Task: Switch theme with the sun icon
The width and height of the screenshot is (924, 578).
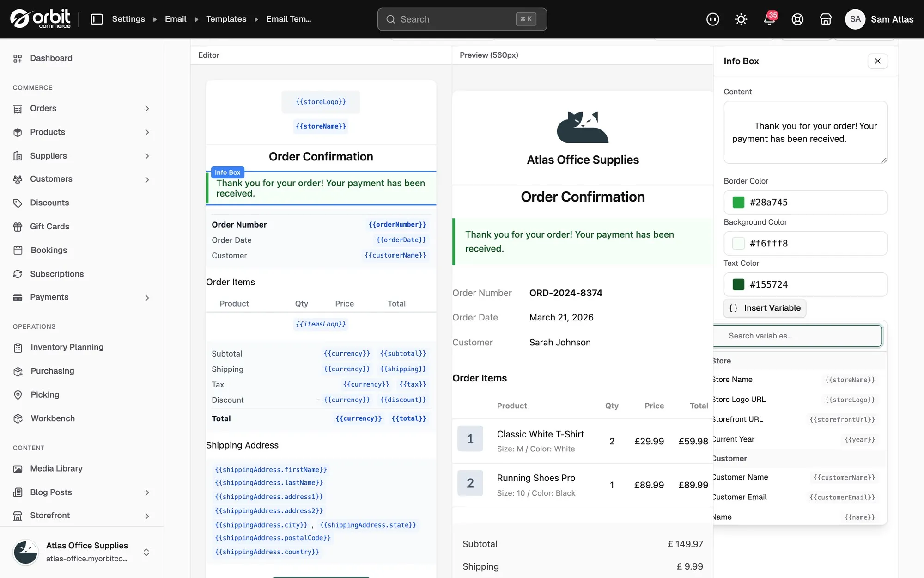Action: pos(741,19)
